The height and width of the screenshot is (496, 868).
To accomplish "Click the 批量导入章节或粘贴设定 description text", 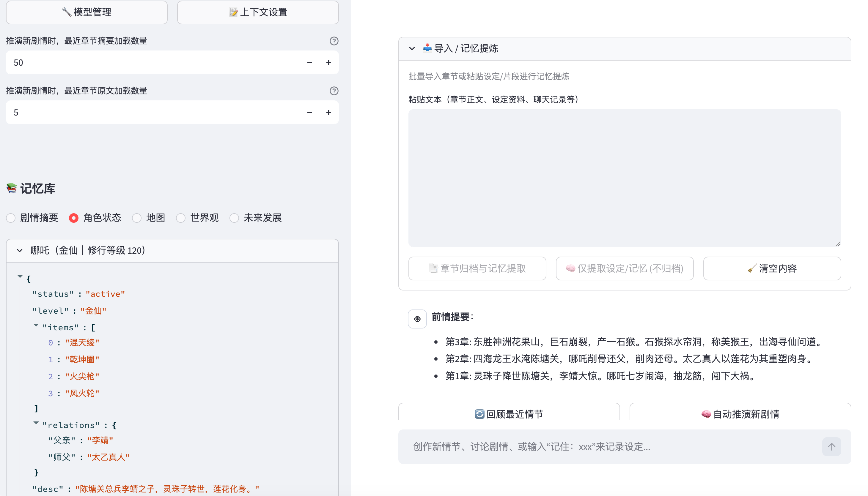I will (489, 76).
